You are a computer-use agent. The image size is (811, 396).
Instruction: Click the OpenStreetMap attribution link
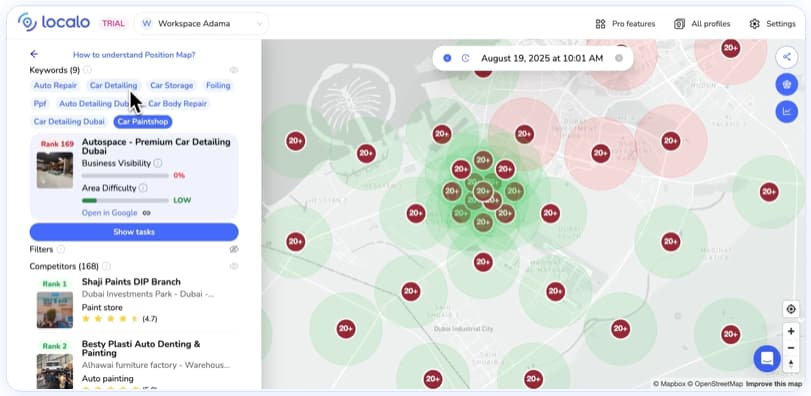715,384
